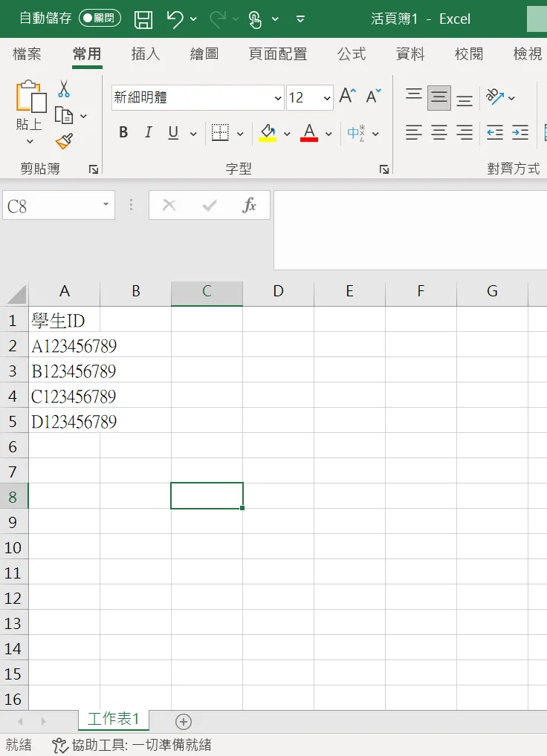
Task: Select Top Align icon
Action: coord(414,94)
